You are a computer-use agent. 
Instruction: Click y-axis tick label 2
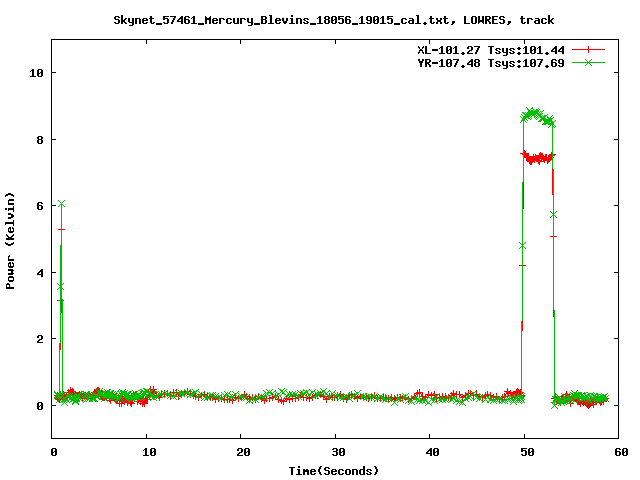(40, 339)
